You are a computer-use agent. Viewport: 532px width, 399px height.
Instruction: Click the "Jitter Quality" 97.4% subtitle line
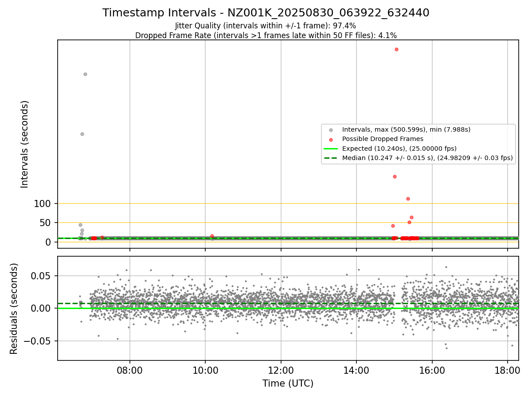266,26
